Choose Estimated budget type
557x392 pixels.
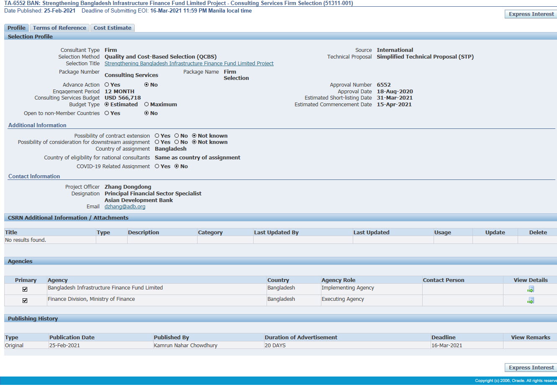(x=107, y=104)
